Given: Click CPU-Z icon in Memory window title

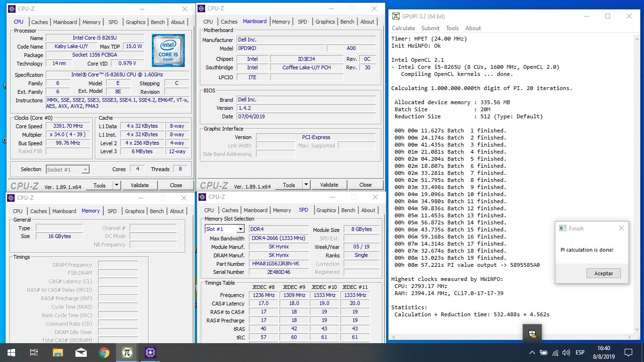Looking at the screenshot, I should (x=11, y=198).
